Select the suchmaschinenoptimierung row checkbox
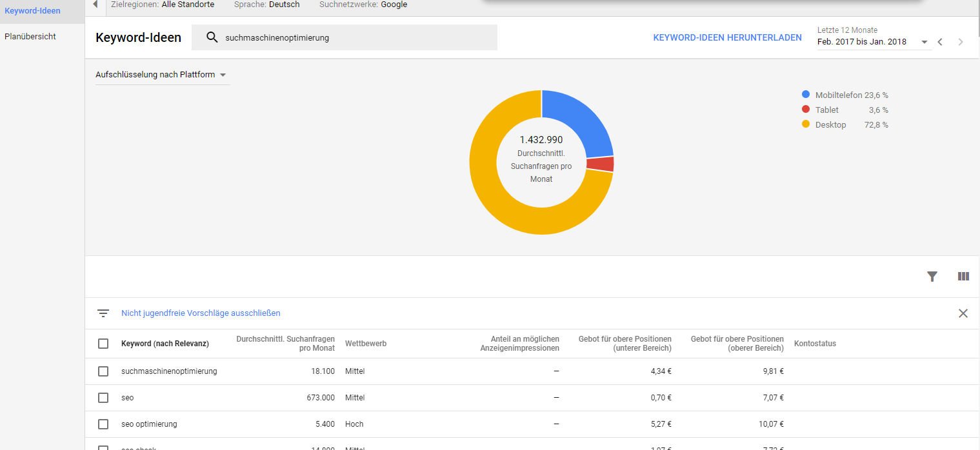The height and width of the screenshot is (450, 980). 103,371
